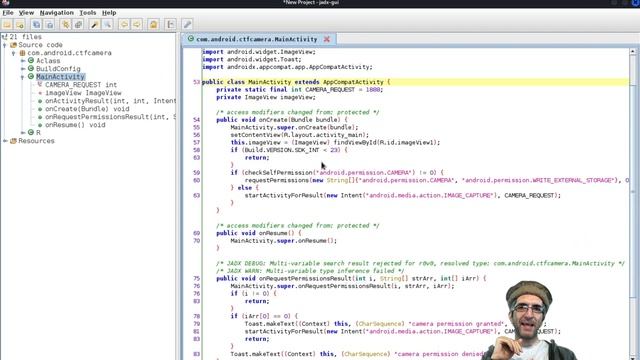
Task: Select the BuildConfig tree item
Action: tap(58, 69)
